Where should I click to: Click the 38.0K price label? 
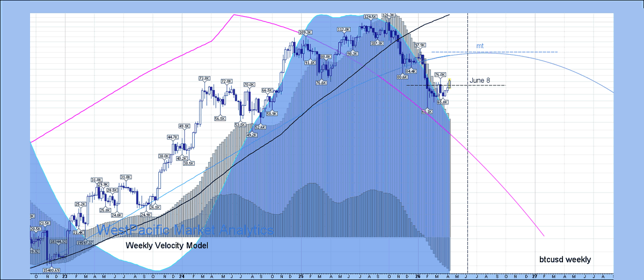(164, 156)
